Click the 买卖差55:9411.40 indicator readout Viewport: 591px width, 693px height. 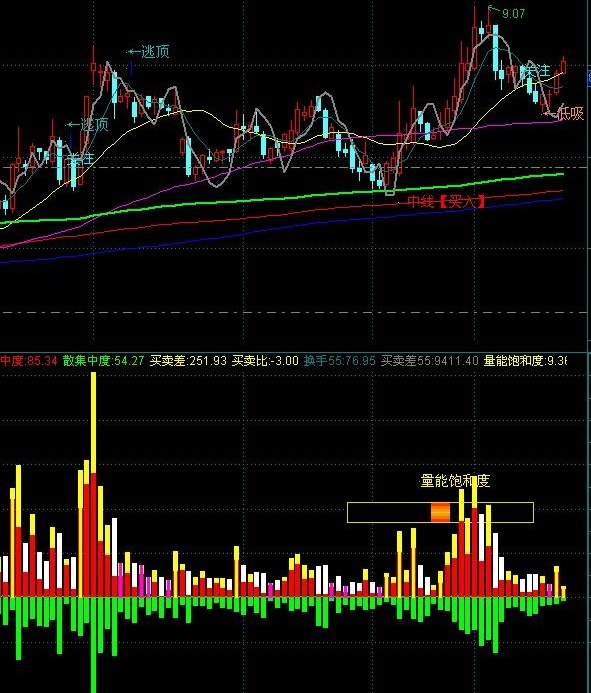point(430,361)
